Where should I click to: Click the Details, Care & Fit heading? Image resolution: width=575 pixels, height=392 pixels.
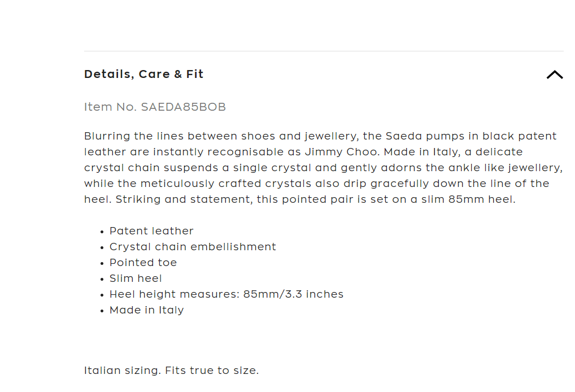pyautogui.click(x=143, y=75)
